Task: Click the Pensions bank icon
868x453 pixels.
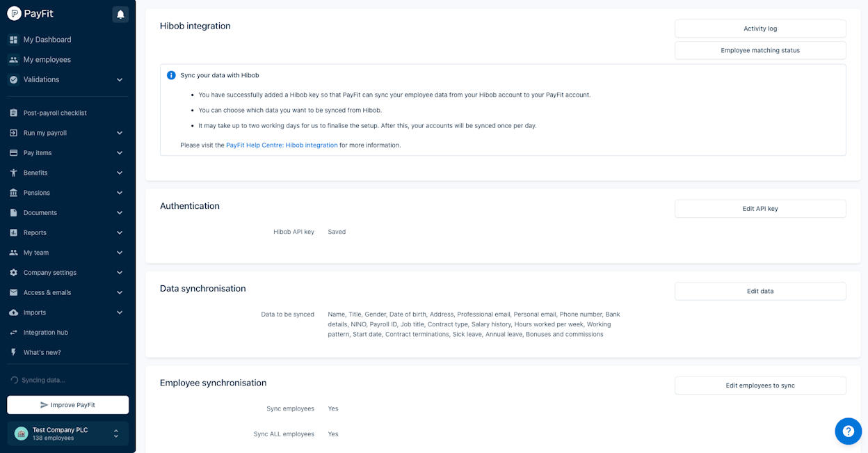Action: click(x=13, y=193)
